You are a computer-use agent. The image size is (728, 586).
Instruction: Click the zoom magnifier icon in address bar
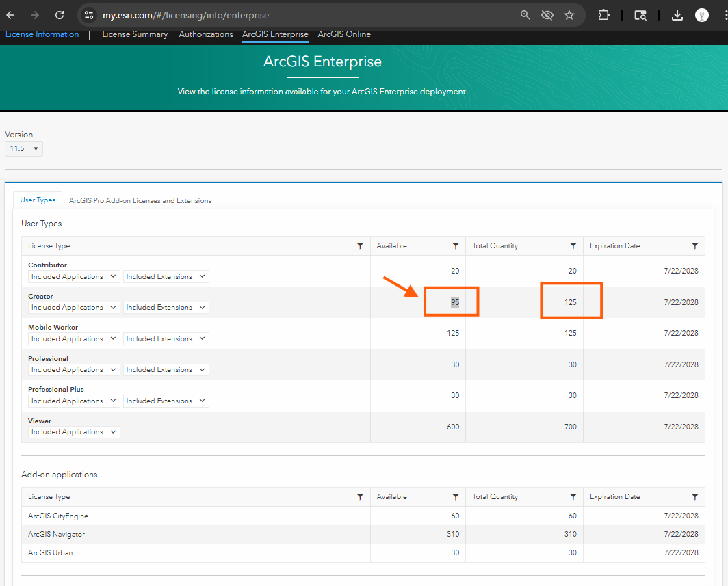tap(525, 15)
